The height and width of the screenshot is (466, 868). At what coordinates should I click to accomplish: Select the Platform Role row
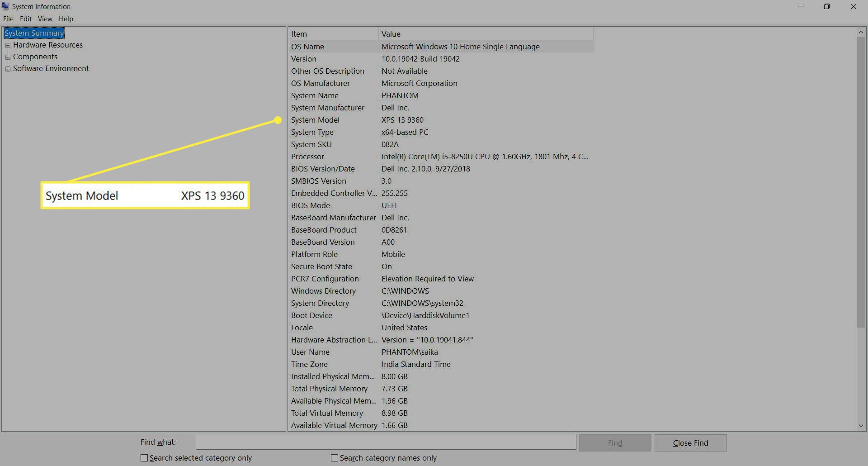(x=441, y=254)
